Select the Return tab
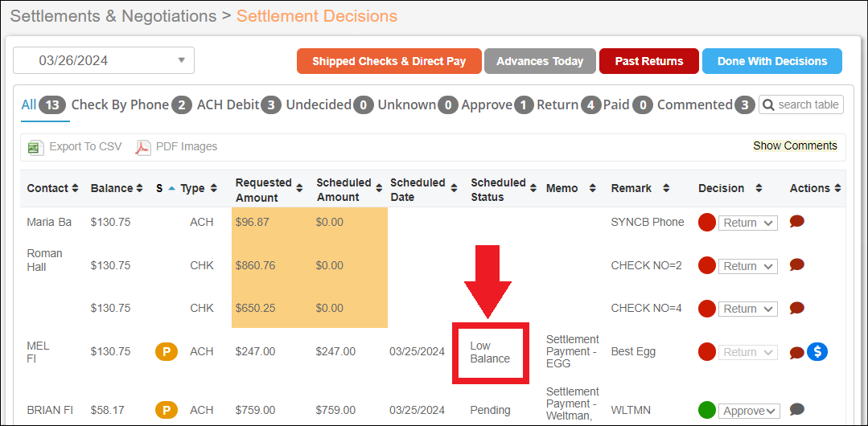The image size is (868, 426). tap(569, 104)
